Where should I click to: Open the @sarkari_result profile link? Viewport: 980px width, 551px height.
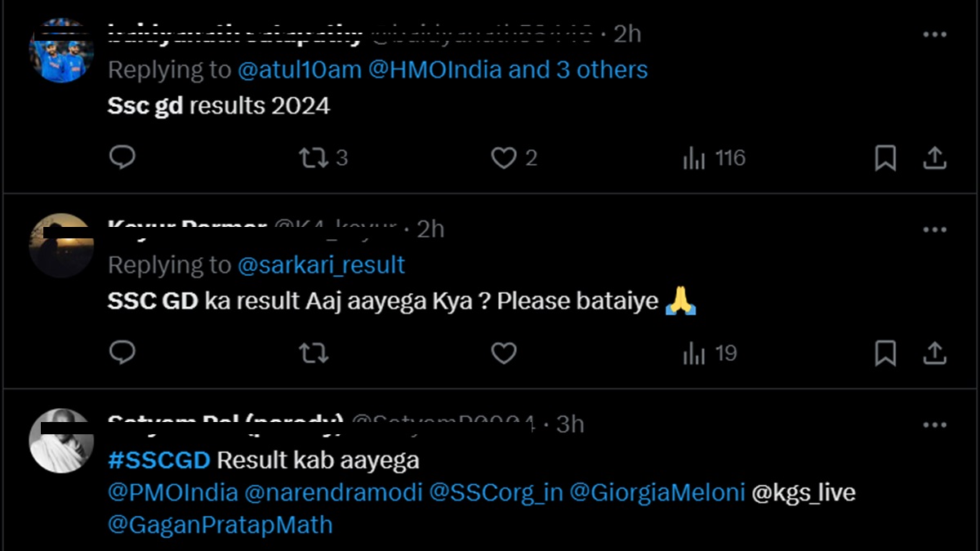321,265
